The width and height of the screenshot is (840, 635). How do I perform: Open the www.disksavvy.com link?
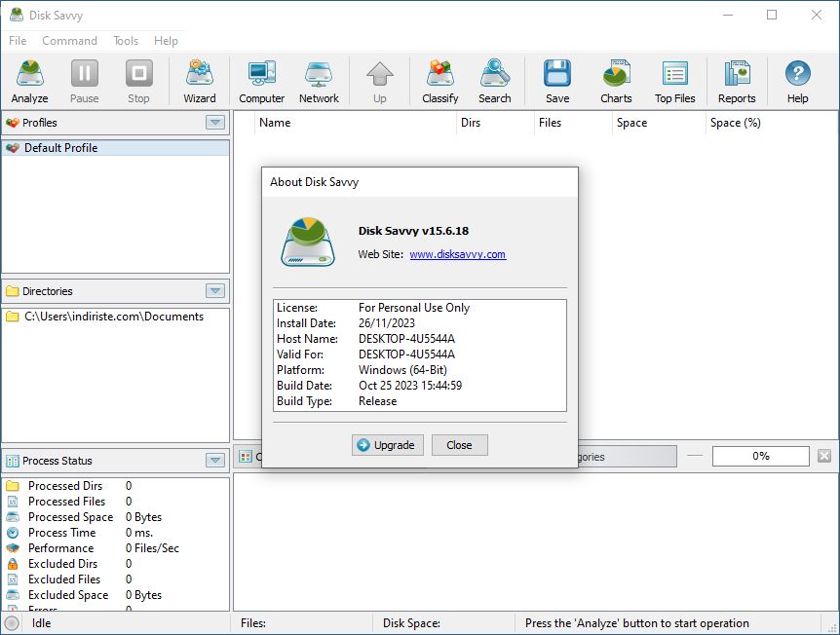tap(457, 254)
